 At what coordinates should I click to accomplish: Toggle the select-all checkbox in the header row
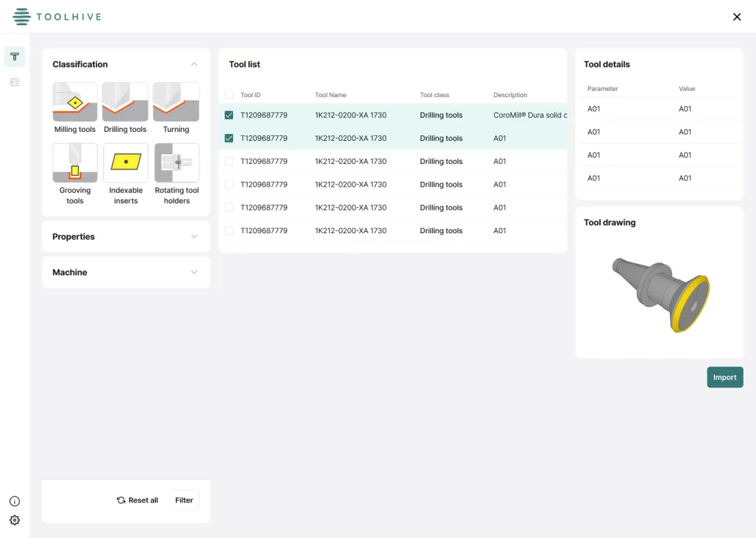point(229,95)
